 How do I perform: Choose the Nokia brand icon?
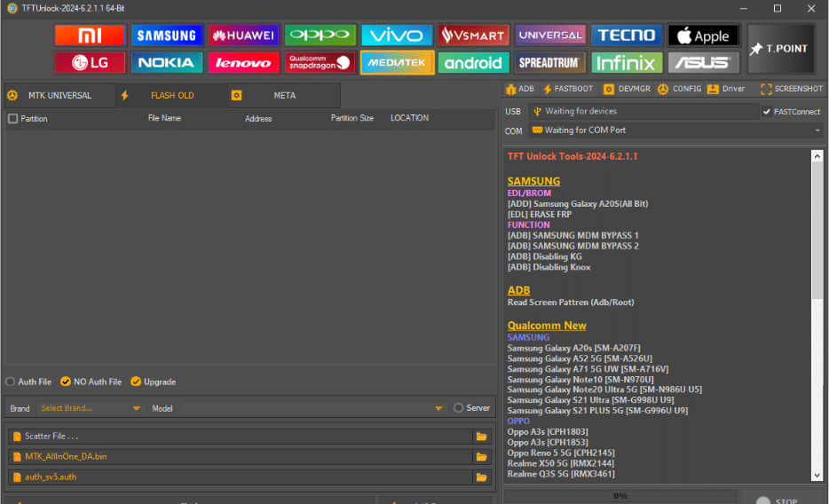(x=167, y=63)
